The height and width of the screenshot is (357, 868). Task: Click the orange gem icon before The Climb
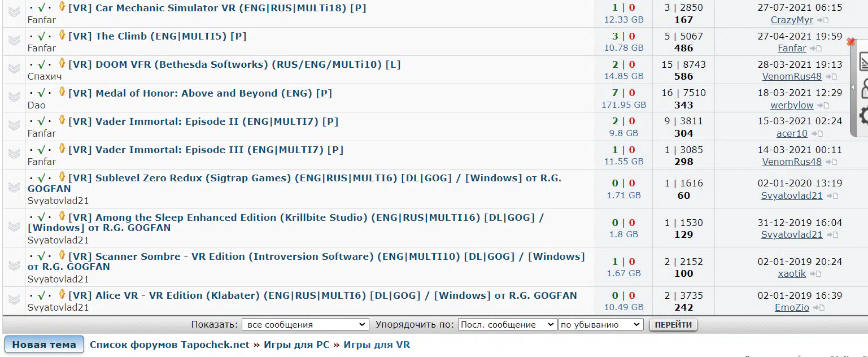click(x=62, y=35)
